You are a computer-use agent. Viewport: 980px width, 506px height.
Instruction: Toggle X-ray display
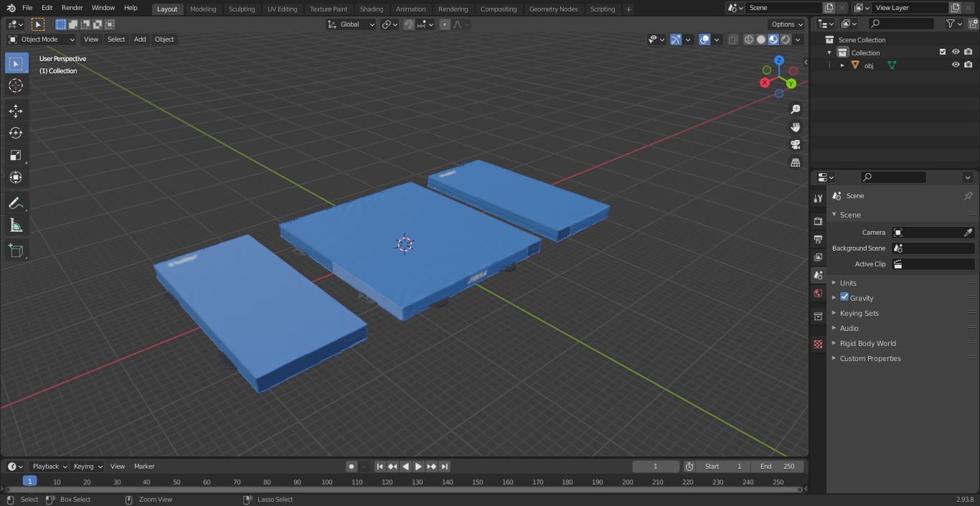(x=732, y=39)
